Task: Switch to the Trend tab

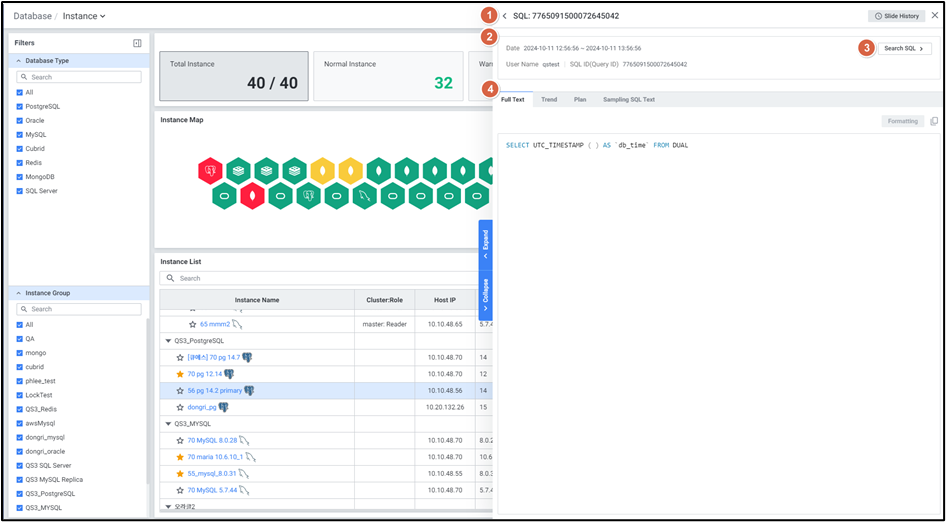Action: click(549, 100)
